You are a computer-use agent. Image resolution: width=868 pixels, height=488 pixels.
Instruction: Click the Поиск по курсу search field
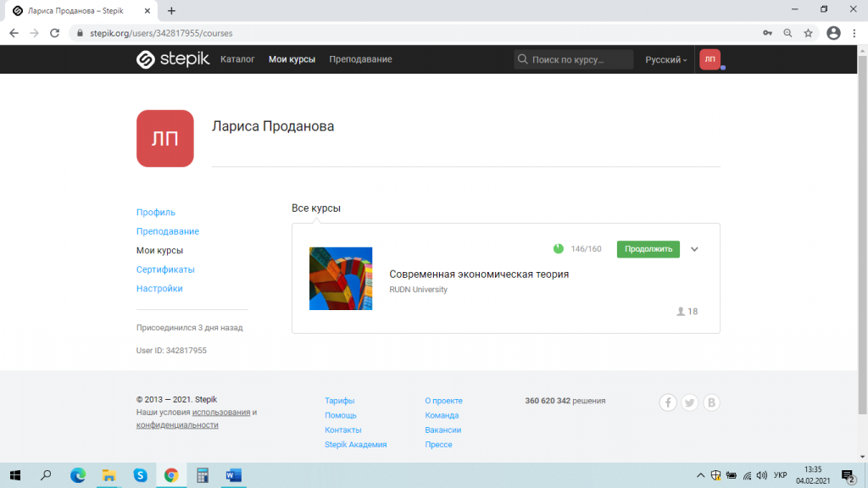574,59
